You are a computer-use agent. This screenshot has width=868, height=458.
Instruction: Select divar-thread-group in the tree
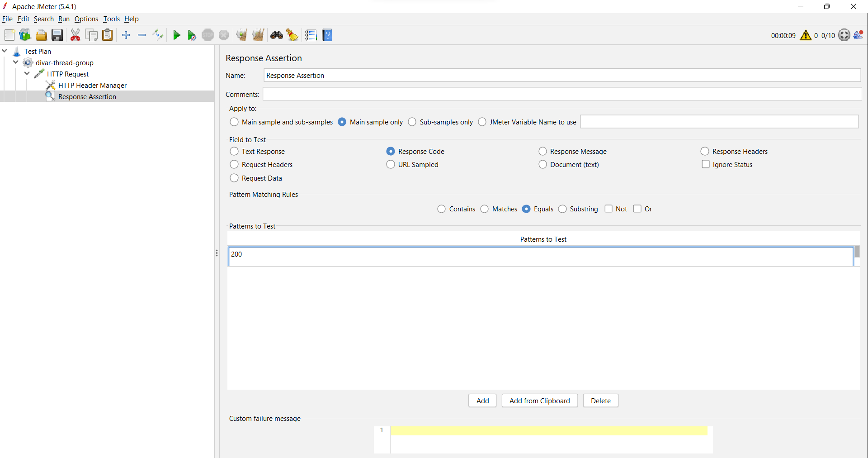tap(64, 62)
